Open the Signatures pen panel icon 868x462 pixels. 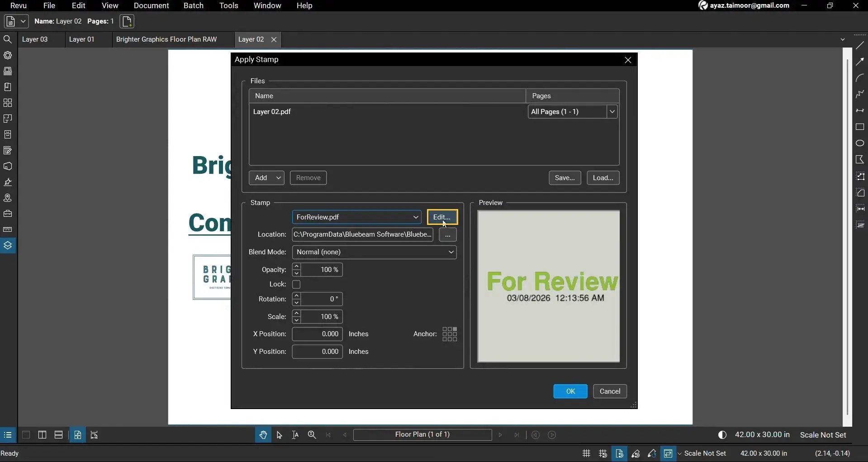click(x=8, y=182)
